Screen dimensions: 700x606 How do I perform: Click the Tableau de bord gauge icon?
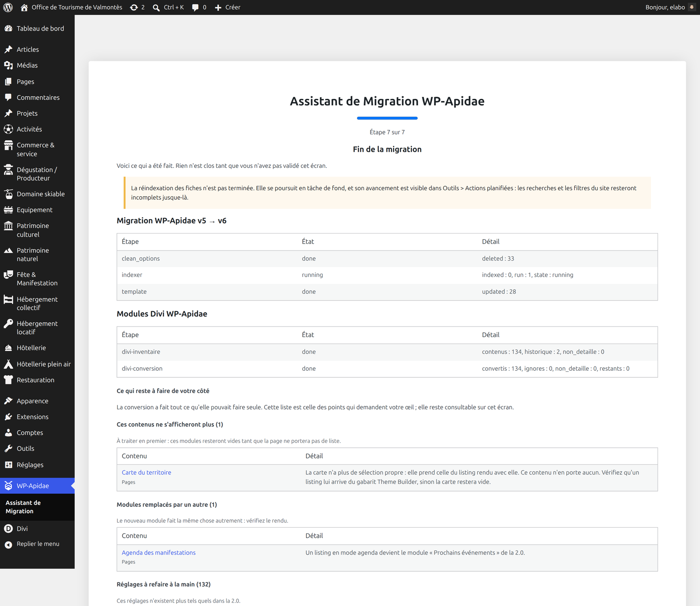[x=8, y=28]
